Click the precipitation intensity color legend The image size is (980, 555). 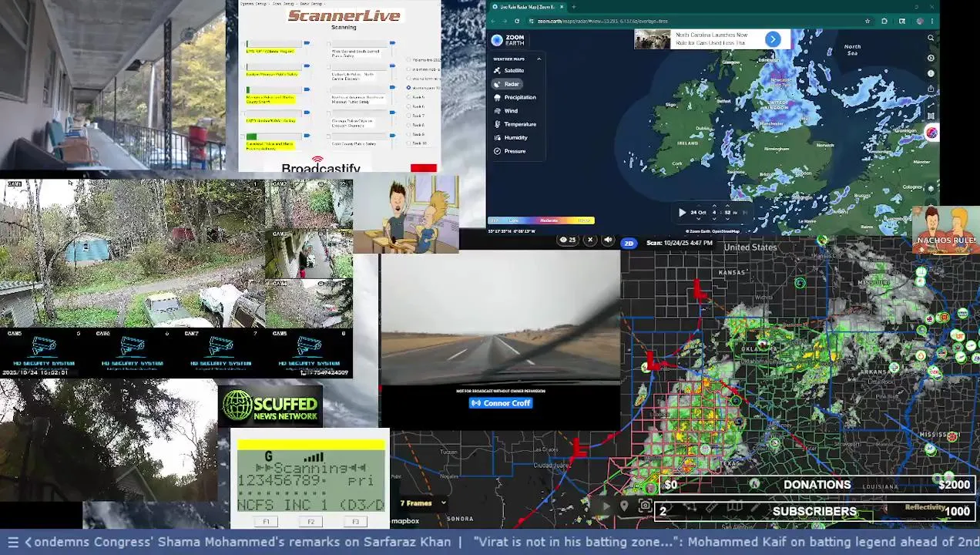[x=541, y=220]
